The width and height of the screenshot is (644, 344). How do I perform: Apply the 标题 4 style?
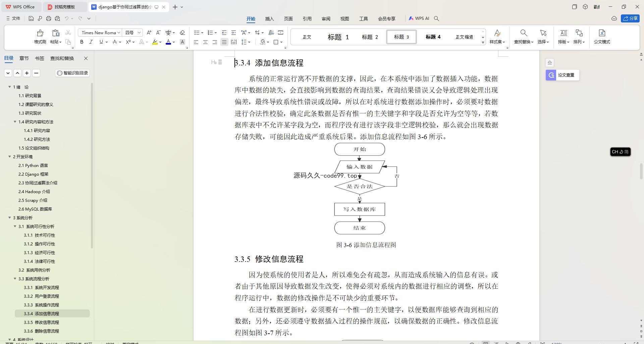click(x=433, y=37)
